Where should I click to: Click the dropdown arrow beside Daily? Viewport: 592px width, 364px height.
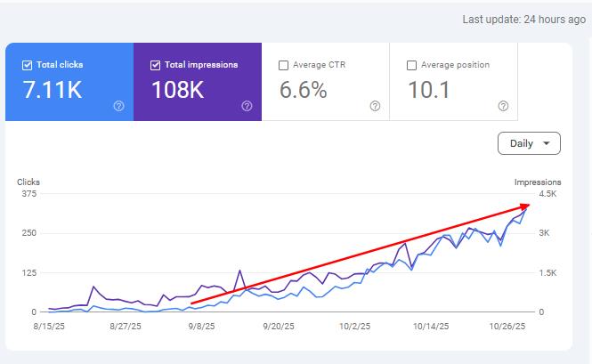coord(546,143)
